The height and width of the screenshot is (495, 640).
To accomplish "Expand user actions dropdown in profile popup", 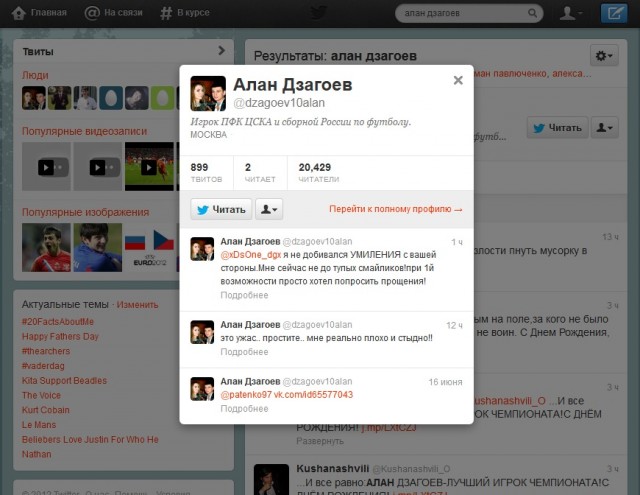I will click(269, 209).
